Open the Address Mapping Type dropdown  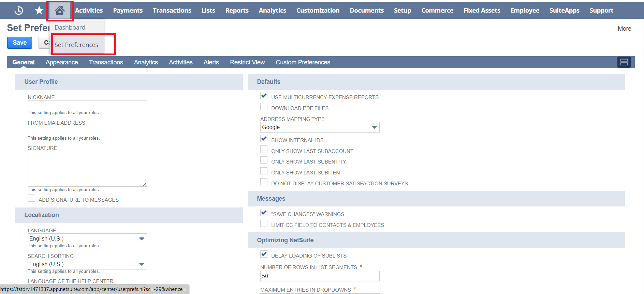tap(319, 127)
